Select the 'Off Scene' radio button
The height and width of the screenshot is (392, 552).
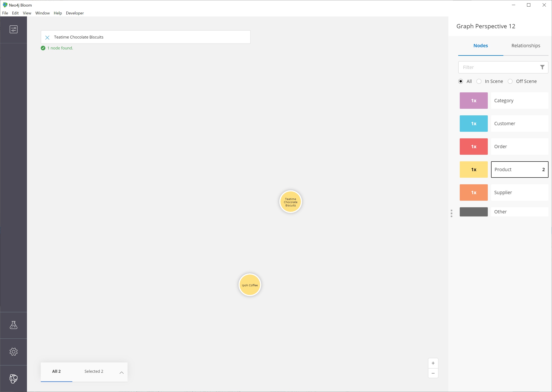tap(510, 81)
